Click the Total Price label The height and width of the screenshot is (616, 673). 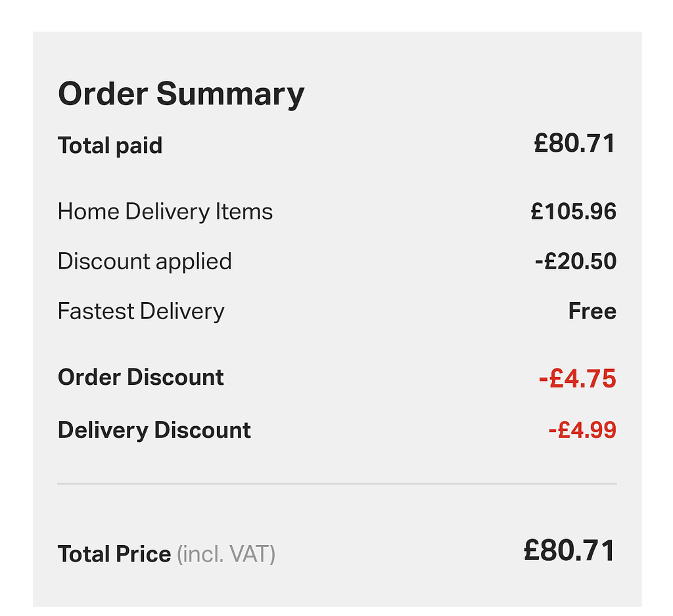click(114, 554)
